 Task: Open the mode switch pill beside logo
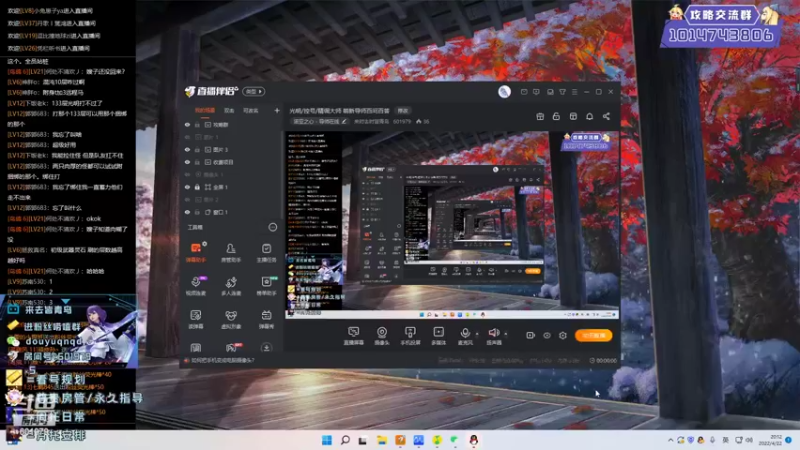254,91
